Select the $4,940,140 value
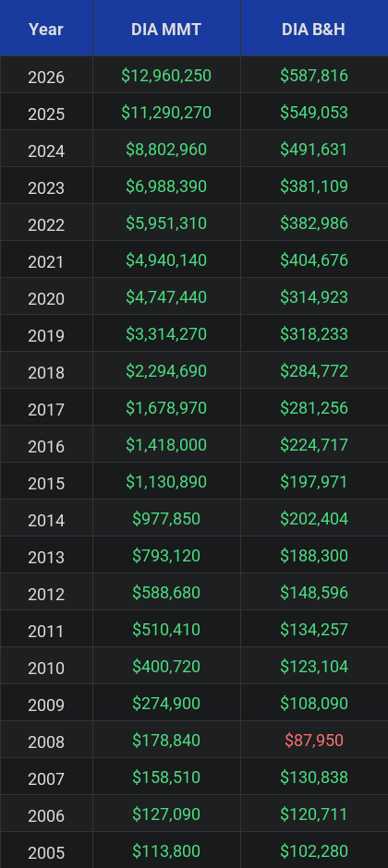The width and height of the screenshot is (388, 868). [166, 260]
